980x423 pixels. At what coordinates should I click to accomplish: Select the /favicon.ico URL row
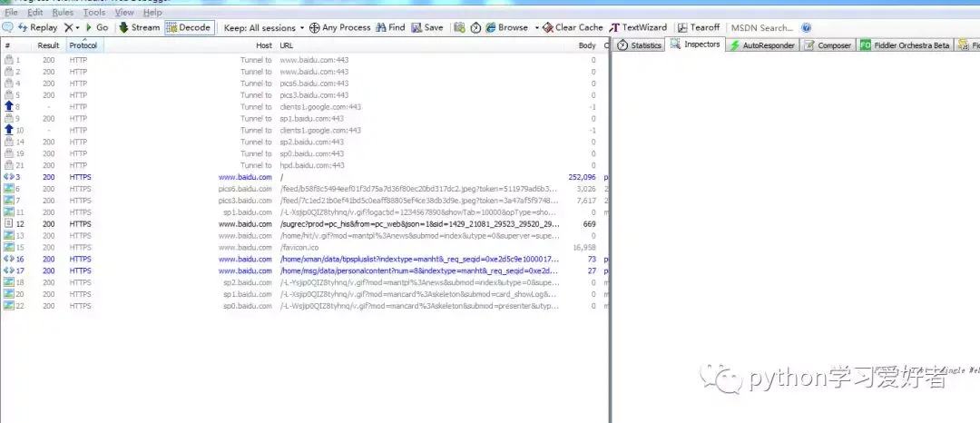[x=299, y=248]
